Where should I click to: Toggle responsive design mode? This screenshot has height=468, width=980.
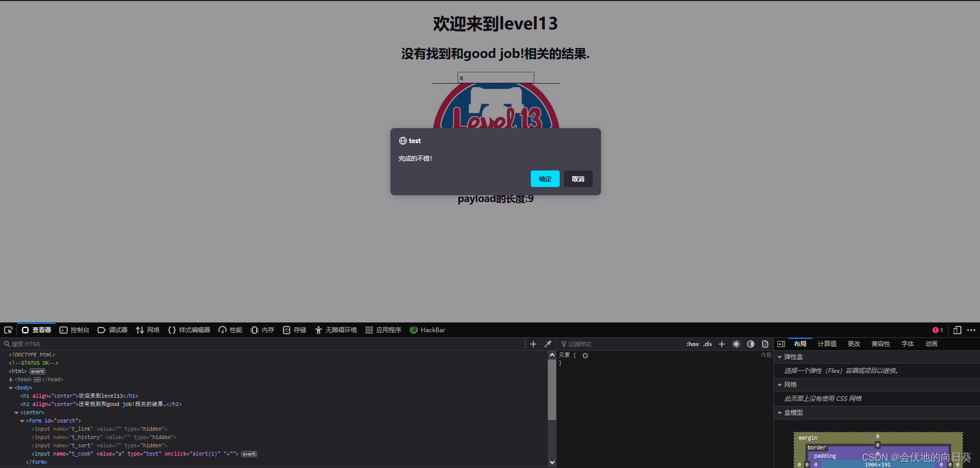pos(958,330)
